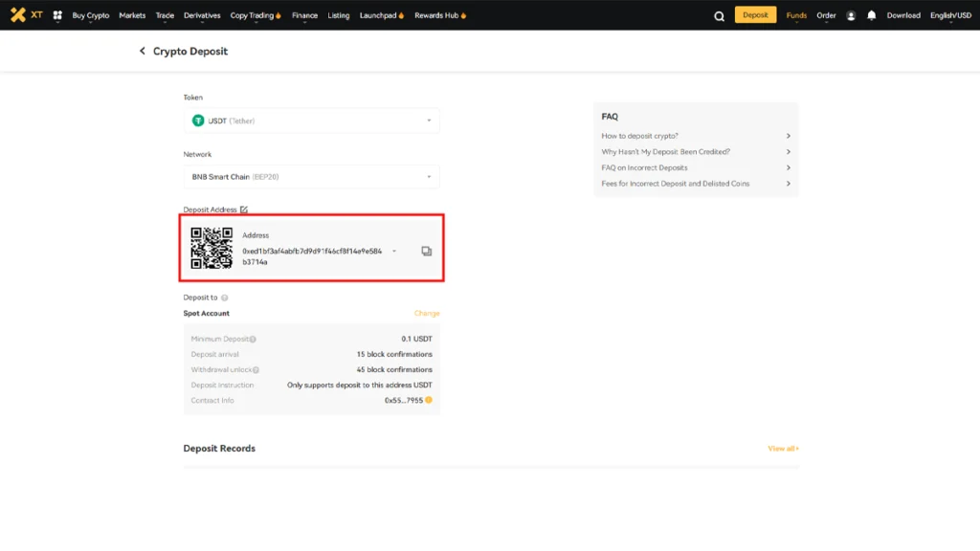Click the Only supports deposit to this address text
Image resolution: width=980 pixels, height=551 pixels.
coord(360,386)
